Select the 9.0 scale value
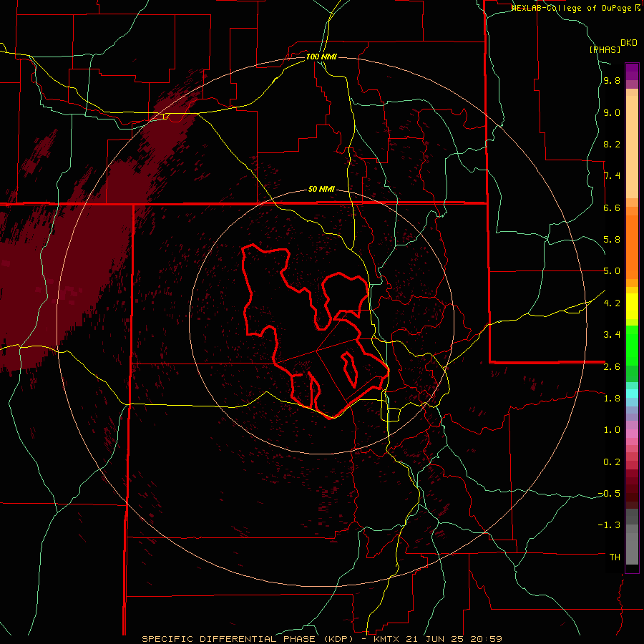Image resolution: width=644 pixels, height=644 pixels. 612,112
